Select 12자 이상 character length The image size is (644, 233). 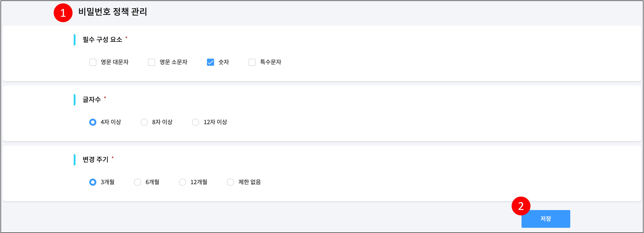[x=196, y=122]
